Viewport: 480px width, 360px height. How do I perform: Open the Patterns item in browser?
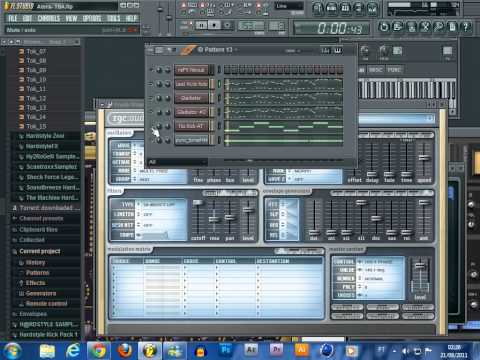point(37,273)
